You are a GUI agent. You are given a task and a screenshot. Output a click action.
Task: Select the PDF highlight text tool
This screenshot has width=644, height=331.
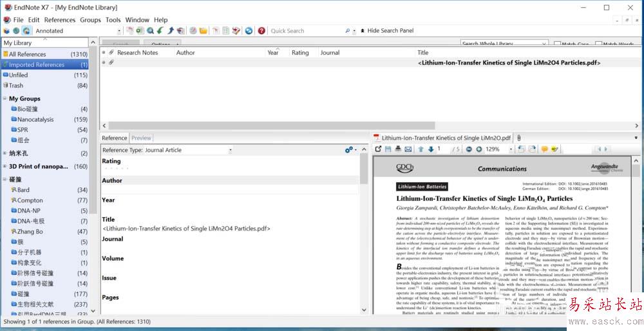[555, 149]
